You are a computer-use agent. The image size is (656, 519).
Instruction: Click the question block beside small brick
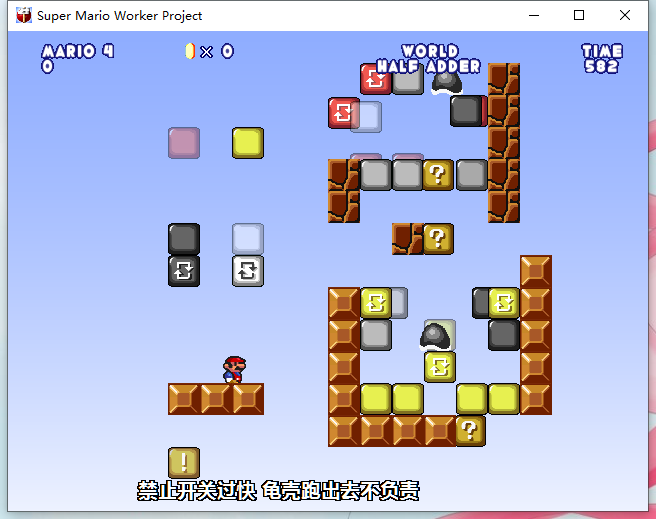pyautogui.click(x=438, y=239)
